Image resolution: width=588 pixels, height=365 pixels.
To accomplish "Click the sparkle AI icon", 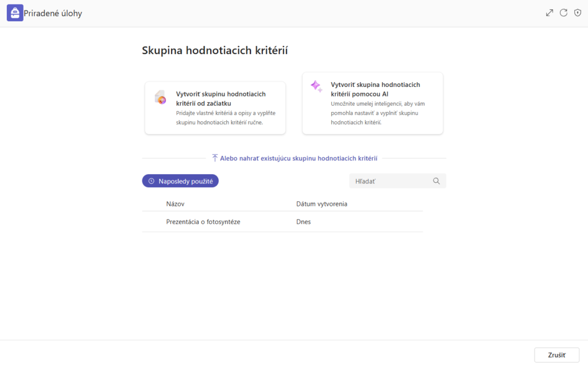I will (x=316, y=86).
